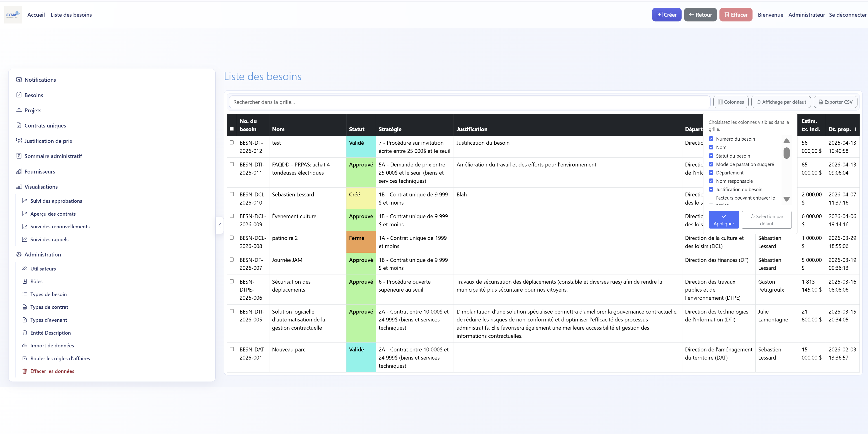Click the Retour button
Screen dimensions: 868x434
(700, 14)
